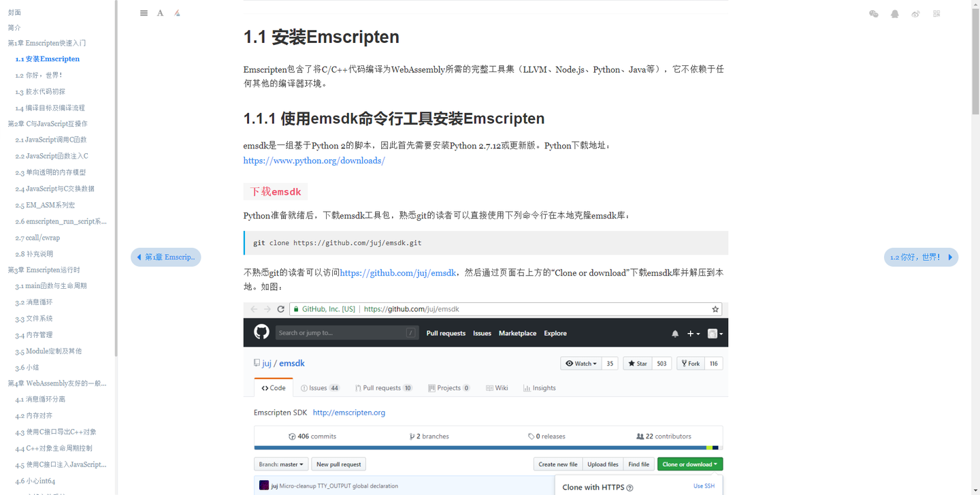Viewport: 980px width, 495px height.
Task: Open the Weibo share icon
Action: [915, 13]
